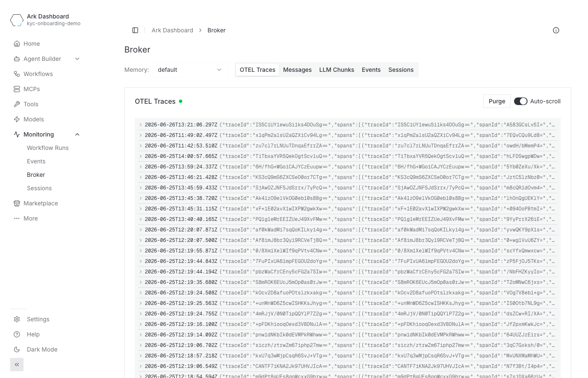This screenshot has width=588, height=378.
Task: Open the Workflows page link
Action: pos(38,74)
